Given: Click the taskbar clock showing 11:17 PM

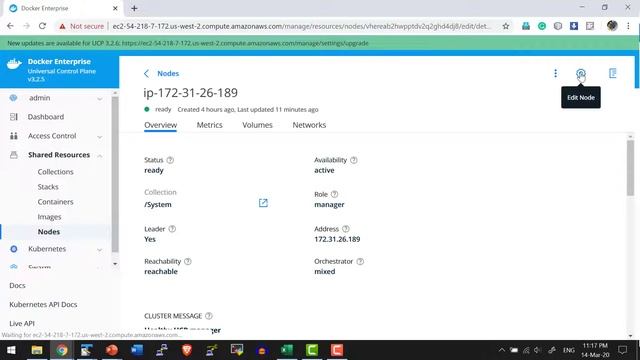Looking at the screenshot, I should coord(595,346).
